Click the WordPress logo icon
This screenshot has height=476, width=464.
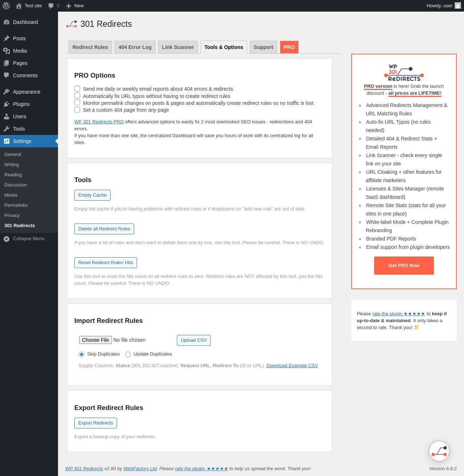[6, 6]
